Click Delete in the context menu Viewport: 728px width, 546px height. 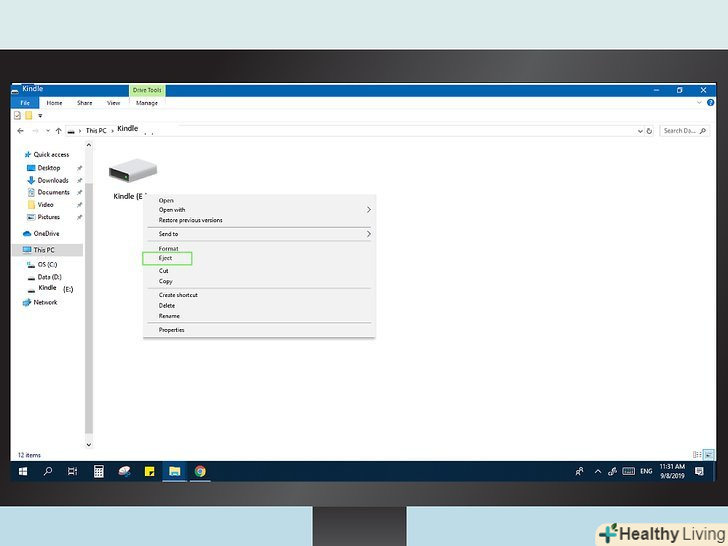(x=167, y=306)
